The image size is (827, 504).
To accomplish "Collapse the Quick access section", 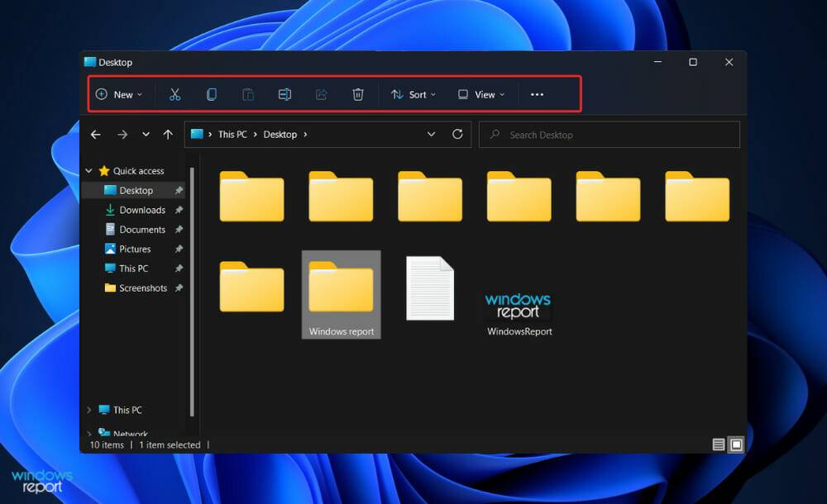I will pyautogui.click(x=88, y=170).
